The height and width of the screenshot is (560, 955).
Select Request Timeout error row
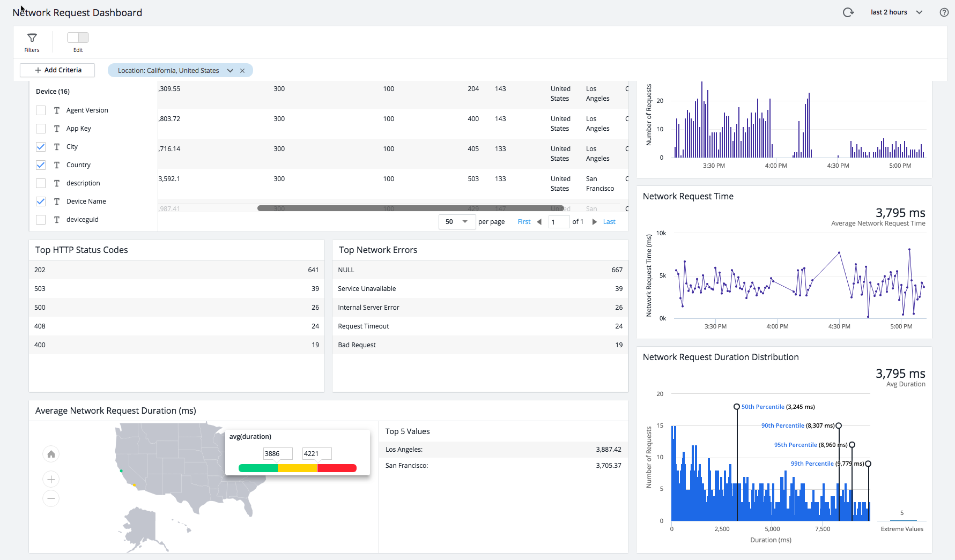(x=480, y=326)
